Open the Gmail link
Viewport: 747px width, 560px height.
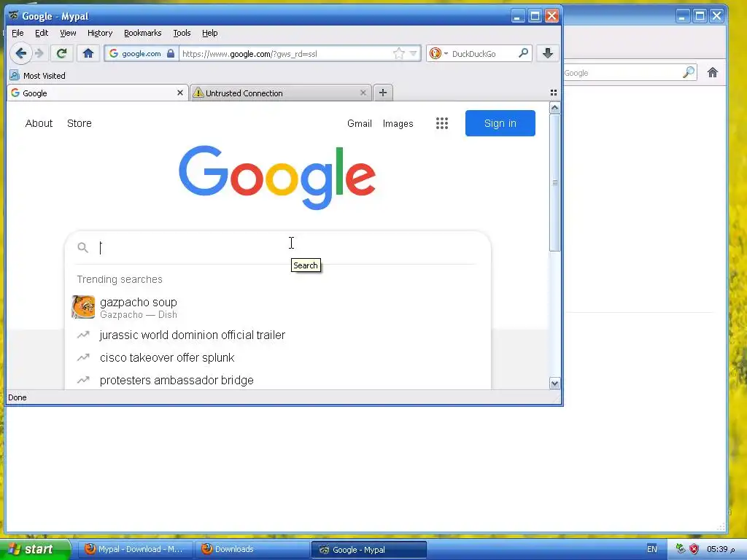coord(359,123)
